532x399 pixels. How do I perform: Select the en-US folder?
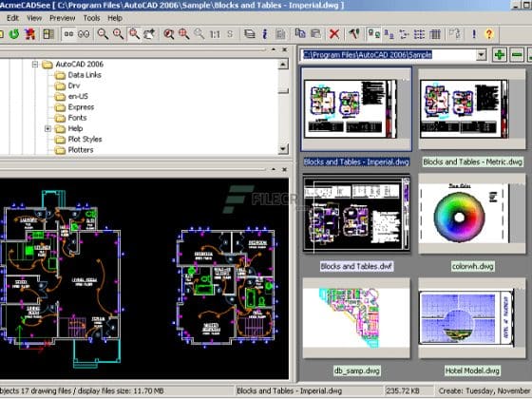(x=78, y=96)
